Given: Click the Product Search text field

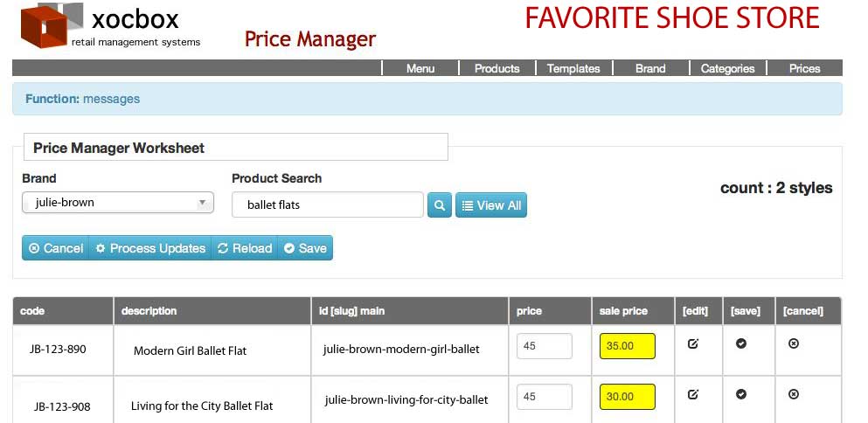Looking at the screenshot, I should [x=327, y=205].
